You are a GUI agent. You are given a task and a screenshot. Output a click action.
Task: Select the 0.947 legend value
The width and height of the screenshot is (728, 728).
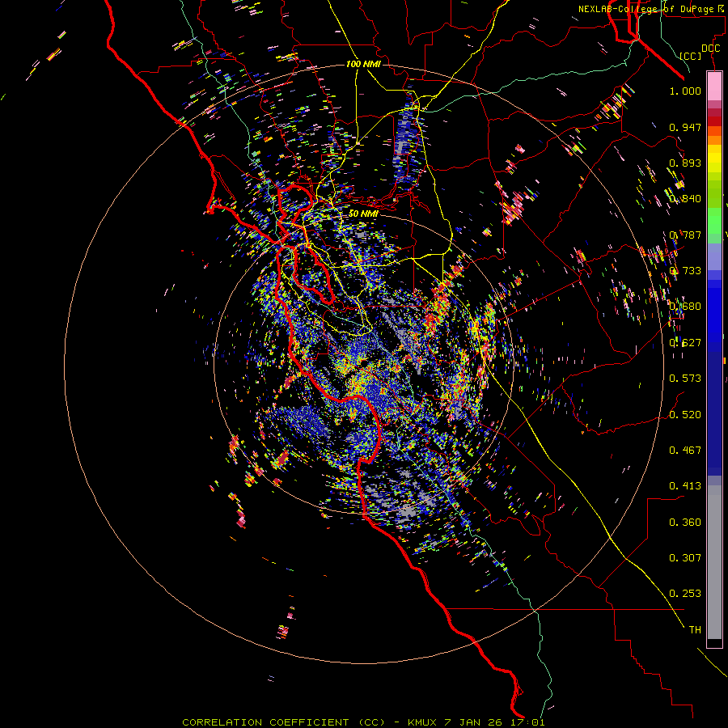(685, 127)
